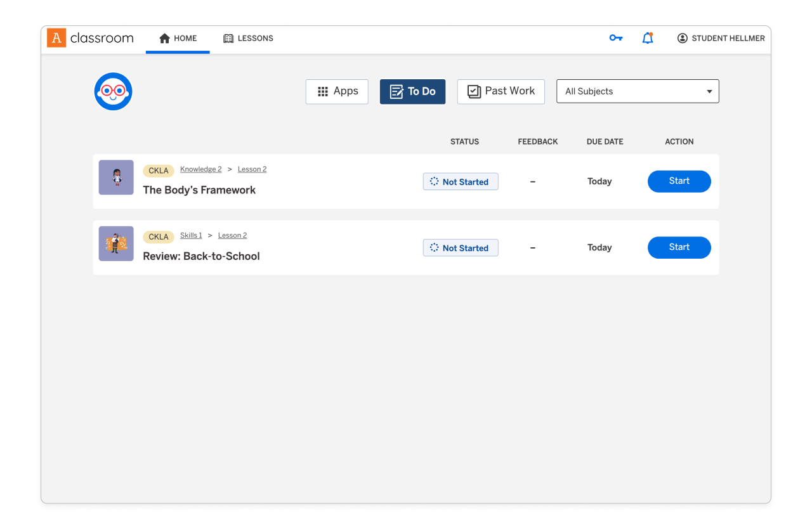The width and height of the screenshot is (812, 530).
Task: Open Lesson 2 link under Skills 1
Action: point(232,235)
